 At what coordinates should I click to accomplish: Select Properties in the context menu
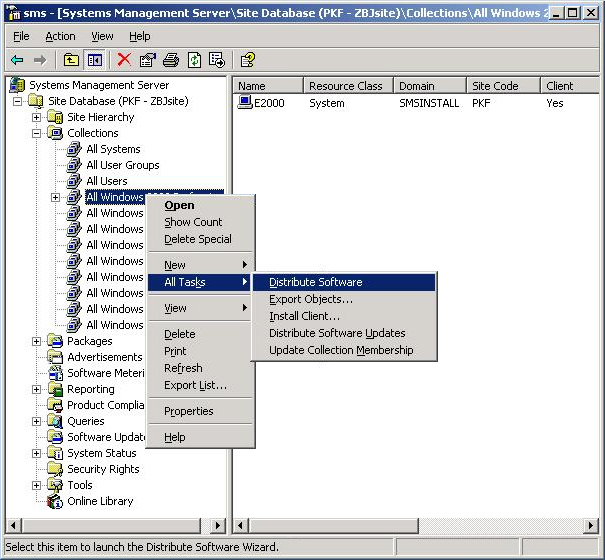(x=200, y=411)
